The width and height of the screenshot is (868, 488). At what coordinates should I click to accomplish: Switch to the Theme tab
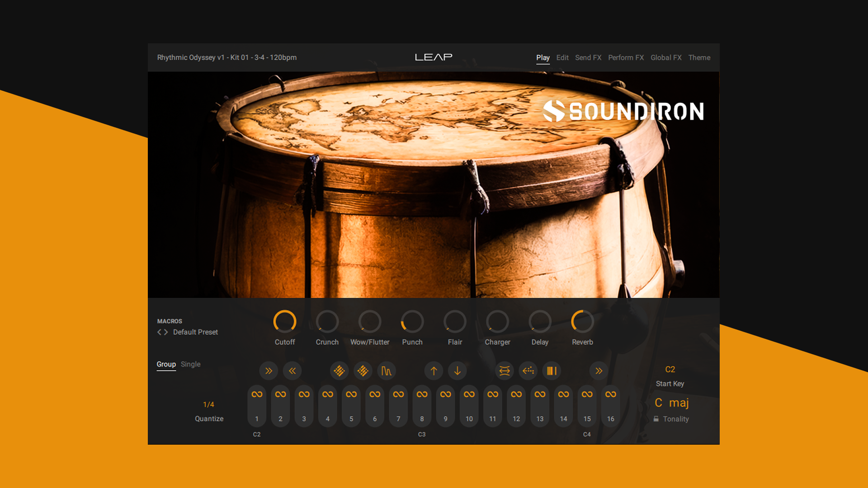click(x=699, y=58)
